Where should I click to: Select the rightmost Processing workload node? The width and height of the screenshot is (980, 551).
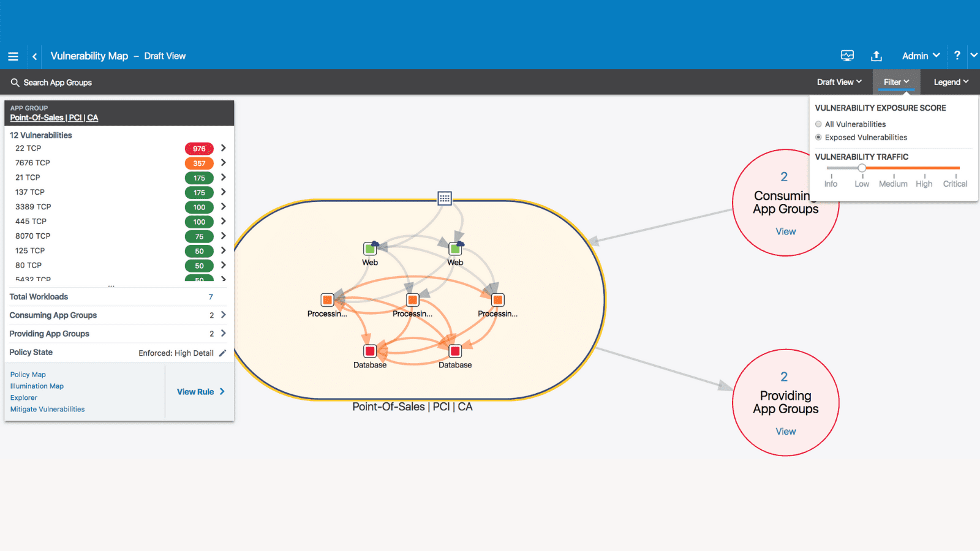point(497,300)
